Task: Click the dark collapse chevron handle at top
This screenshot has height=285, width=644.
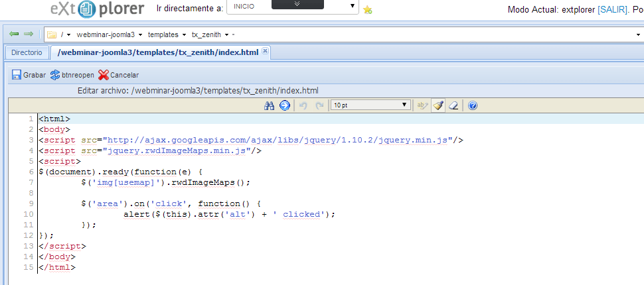Action: 298,4
